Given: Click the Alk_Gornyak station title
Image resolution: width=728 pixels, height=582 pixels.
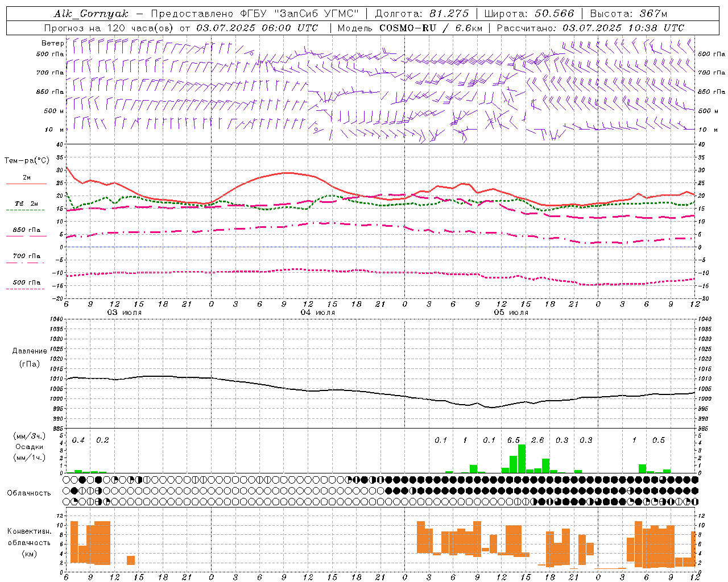Looking at the screenshot, I should click(x=91, y=14).
